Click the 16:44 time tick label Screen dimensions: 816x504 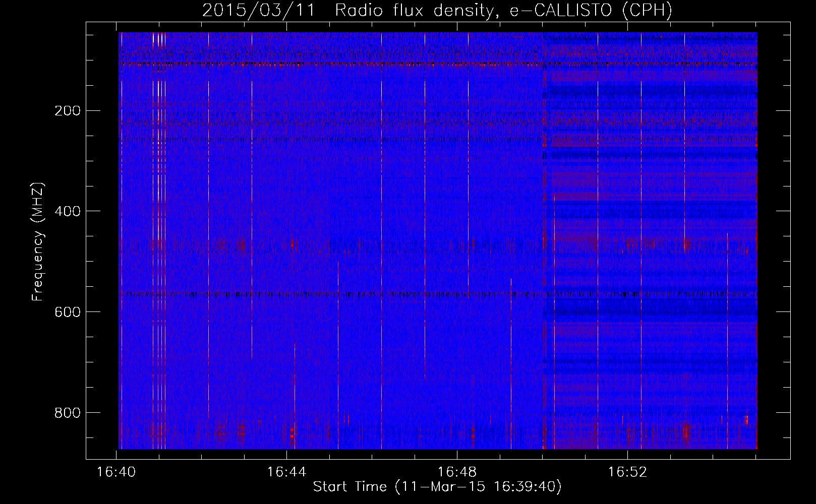(287, 472)
